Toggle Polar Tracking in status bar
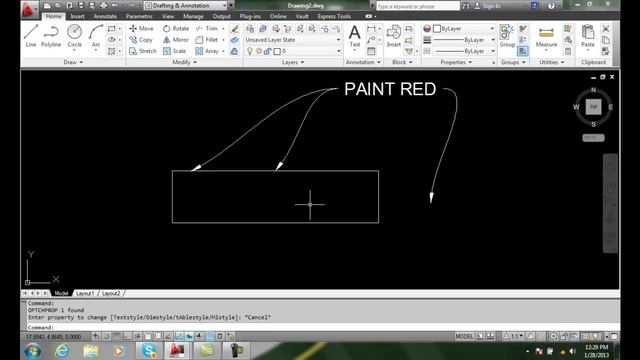The height and width of the screenshot is (360, 640). [138, 336]
